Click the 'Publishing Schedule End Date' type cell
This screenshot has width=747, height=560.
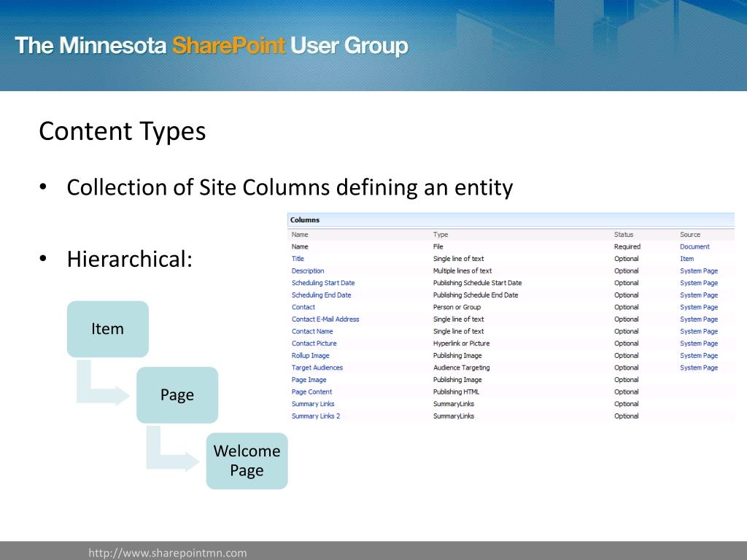(476, 295)
